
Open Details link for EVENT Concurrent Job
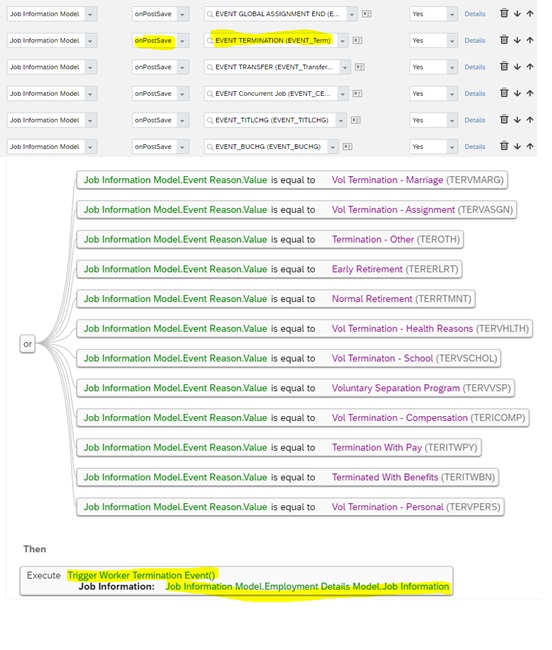click(x=475, y=94)
